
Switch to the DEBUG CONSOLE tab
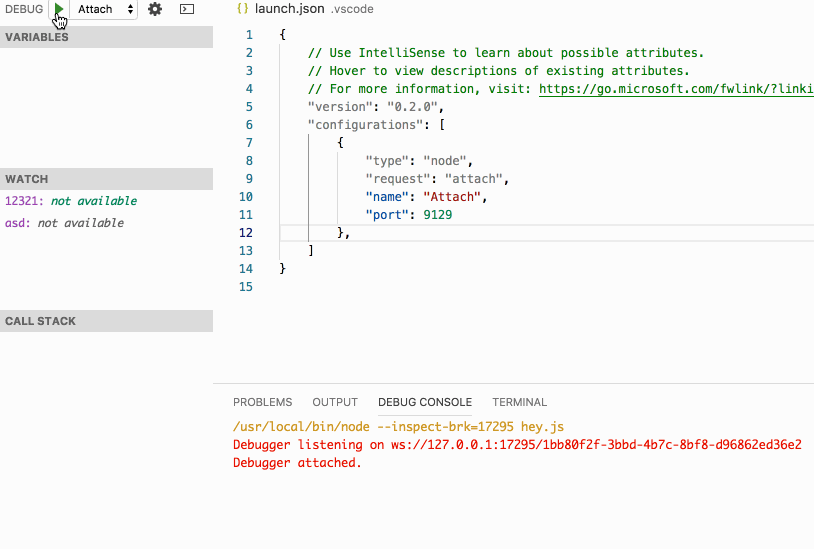point(425,402)
